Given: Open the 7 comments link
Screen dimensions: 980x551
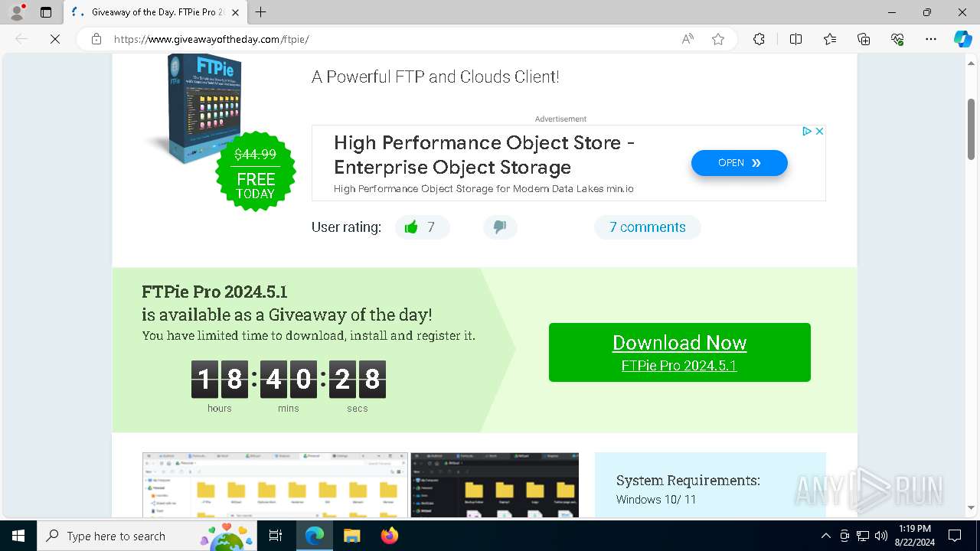Looking at the screenshot, I should point(648,227).
